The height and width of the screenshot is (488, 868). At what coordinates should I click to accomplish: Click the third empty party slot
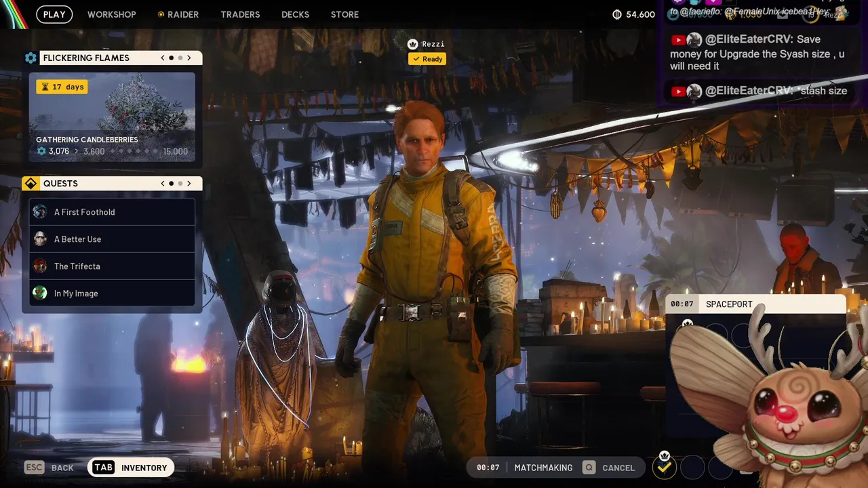click(x=720, y=467)
